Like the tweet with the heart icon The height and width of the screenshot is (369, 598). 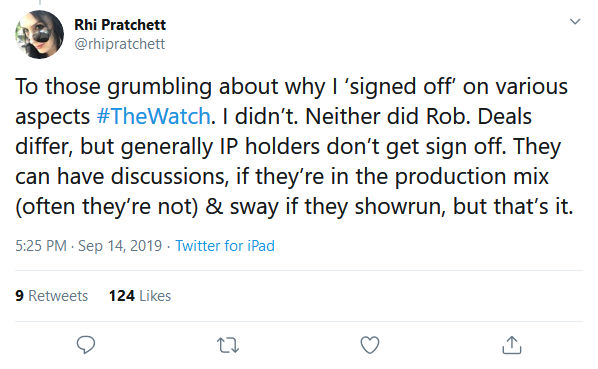coord(370,345)
